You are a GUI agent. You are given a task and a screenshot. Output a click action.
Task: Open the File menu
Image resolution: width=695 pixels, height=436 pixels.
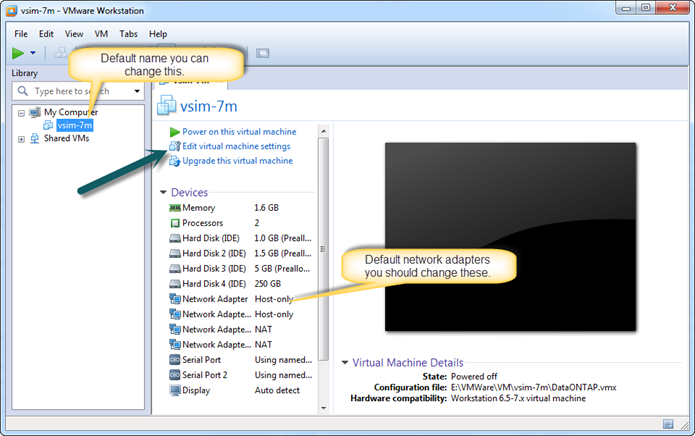coord(21,34)
